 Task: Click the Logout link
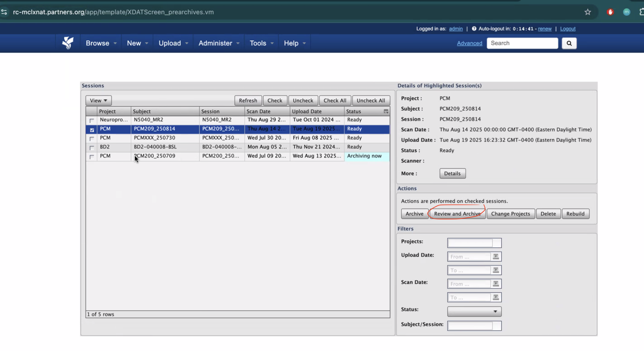point(568,28)
